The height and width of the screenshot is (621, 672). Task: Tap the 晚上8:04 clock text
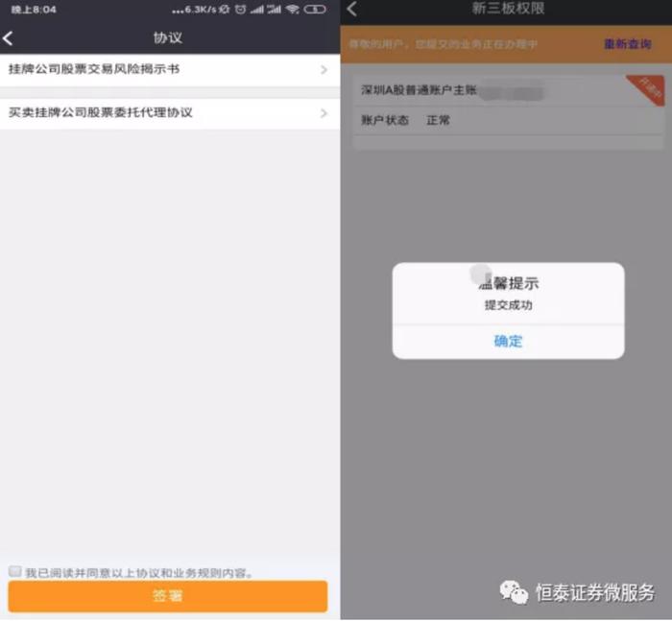pos(34,10)
